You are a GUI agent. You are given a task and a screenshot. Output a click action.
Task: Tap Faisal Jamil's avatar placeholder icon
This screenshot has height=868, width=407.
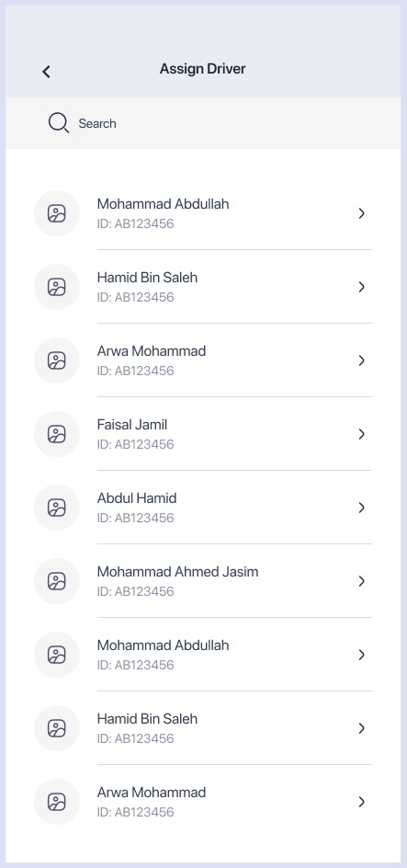[56, 434]
